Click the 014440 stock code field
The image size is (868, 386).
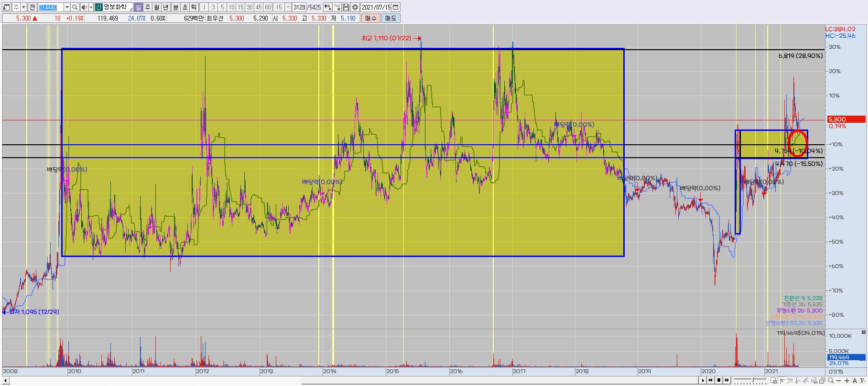click(x=51, y=7)
